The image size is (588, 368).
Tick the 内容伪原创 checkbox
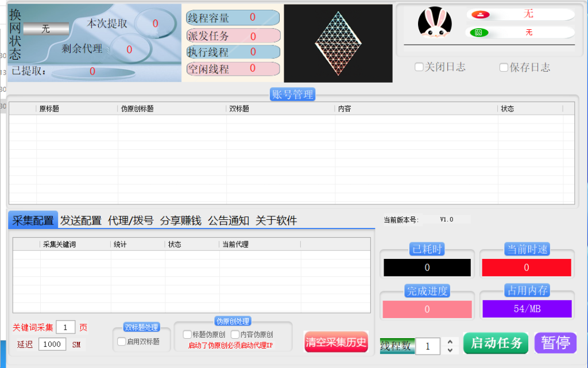[235, 334]
